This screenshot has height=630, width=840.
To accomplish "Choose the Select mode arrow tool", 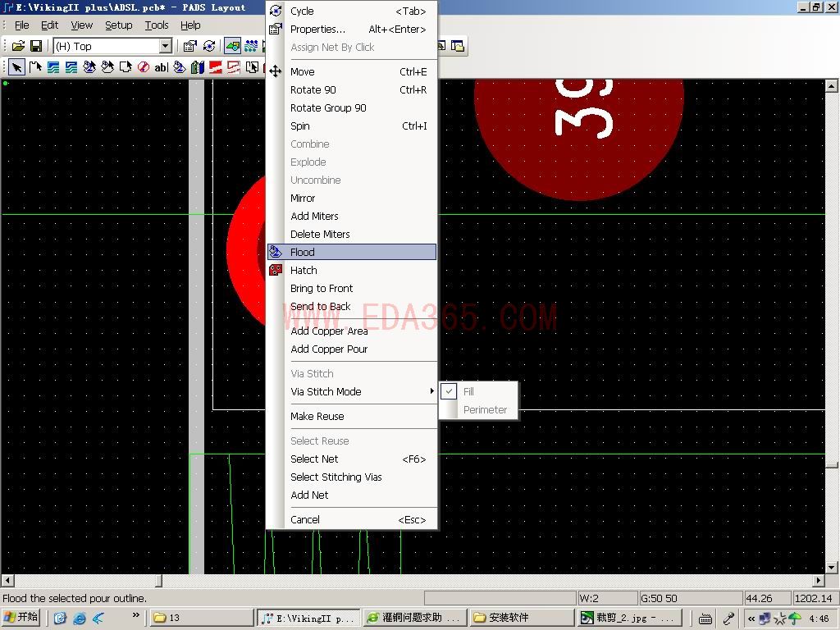I will [x=16, y=67].
